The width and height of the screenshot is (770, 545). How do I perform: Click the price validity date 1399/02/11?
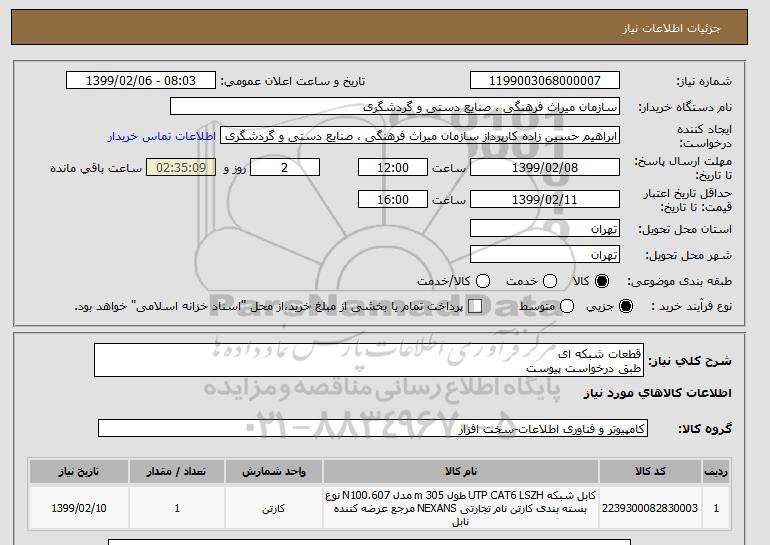point(545,199)
